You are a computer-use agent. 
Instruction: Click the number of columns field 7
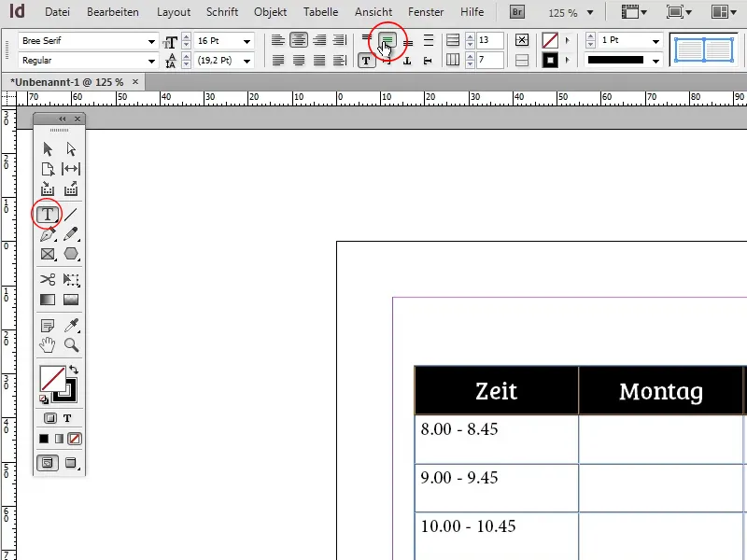(489, 61)
